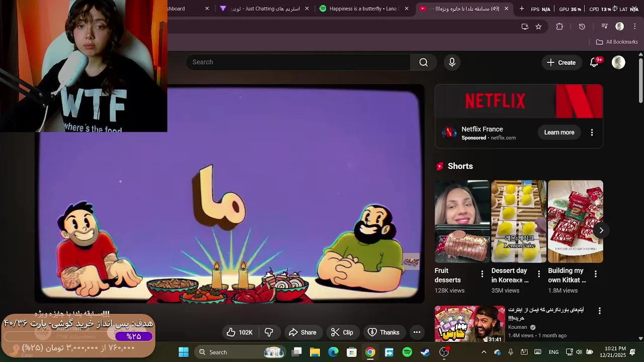
Task: Open more actions under the video
Action: coord(417,332)
